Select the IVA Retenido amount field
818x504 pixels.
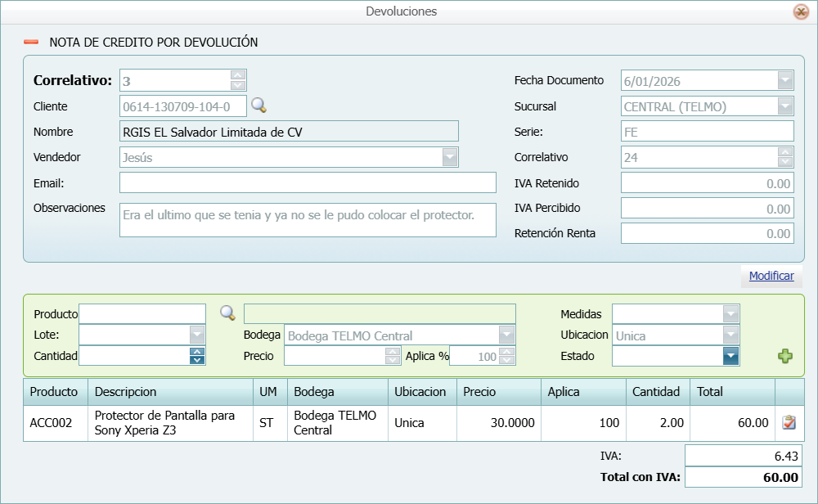(x=708, y=182)
